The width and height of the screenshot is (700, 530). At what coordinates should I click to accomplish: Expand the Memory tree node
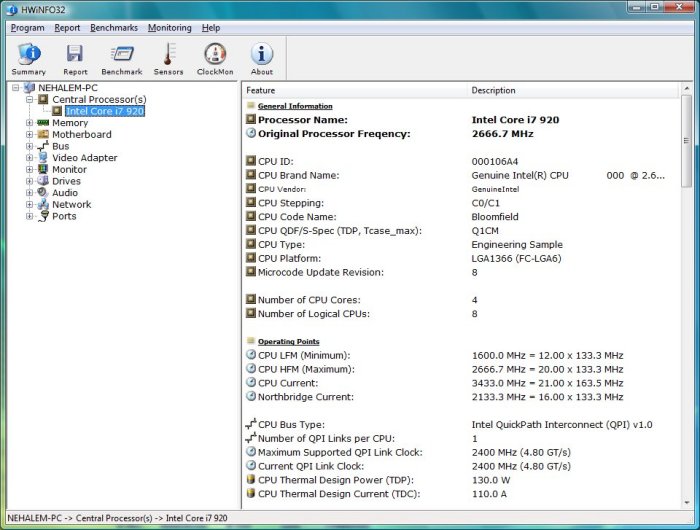pyautogui.click(x=29, y=122)
